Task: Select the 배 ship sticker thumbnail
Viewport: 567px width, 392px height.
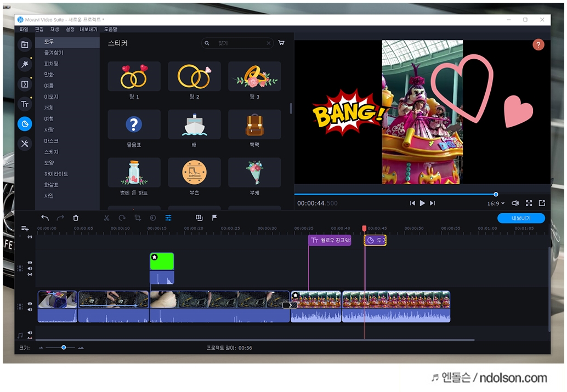Action: (x=194, y=124)
